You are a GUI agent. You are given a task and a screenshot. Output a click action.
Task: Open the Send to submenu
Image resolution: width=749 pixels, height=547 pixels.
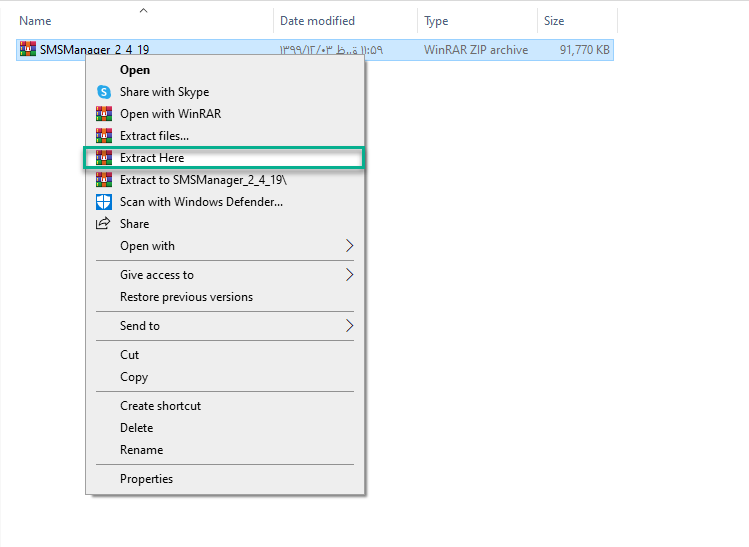225,326
